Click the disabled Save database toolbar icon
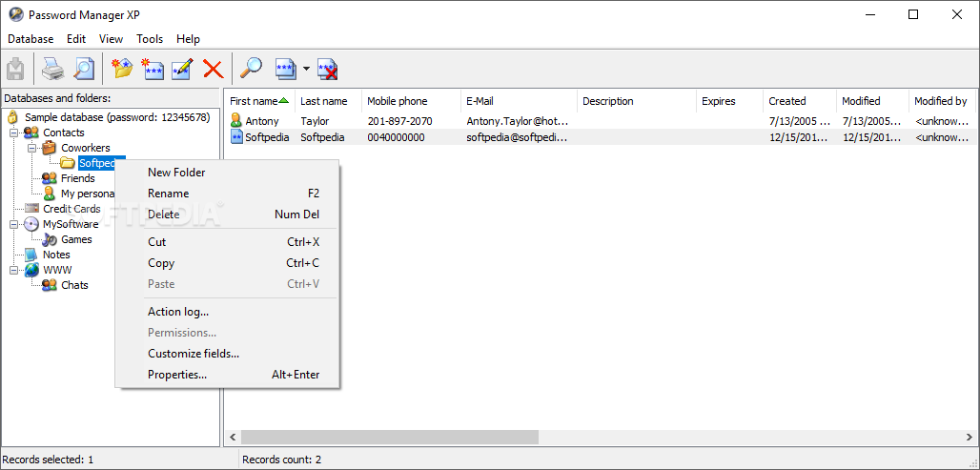980x470 pixels. (x=16, y=68)
